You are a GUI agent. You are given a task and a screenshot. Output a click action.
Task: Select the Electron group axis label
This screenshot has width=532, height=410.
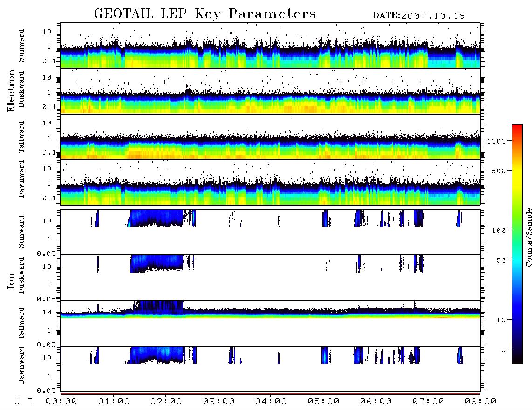(x=11, y=91)
